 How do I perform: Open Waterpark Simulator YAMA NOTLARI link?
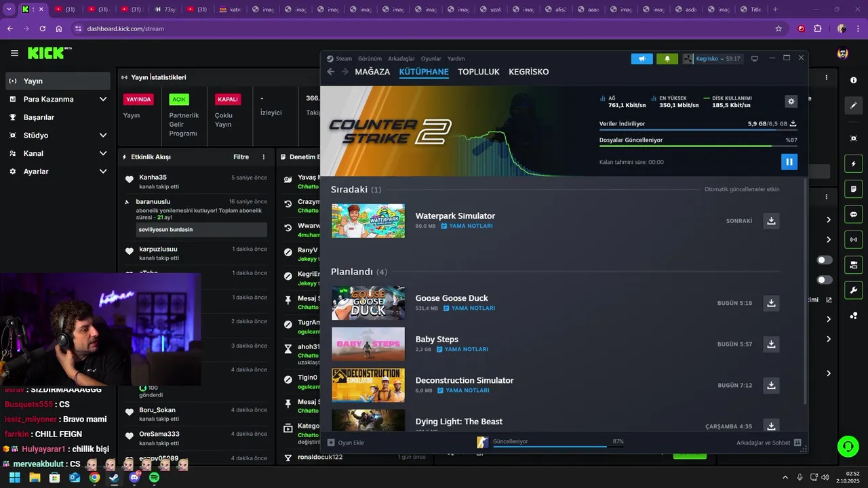(467, 226)
